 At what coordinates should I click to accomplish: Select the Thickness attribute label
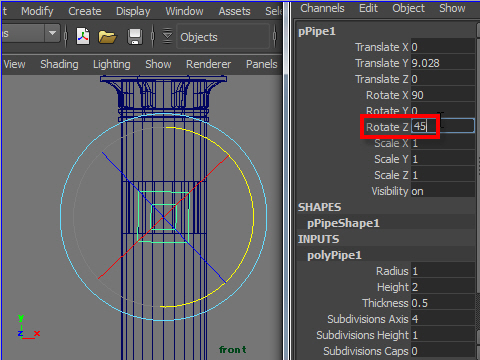tap(385, 303)
